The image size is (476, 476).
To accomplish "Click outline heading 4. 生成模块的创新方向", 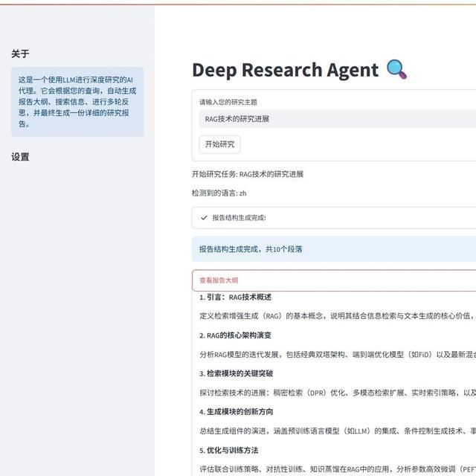I will [x=237, y=411].
